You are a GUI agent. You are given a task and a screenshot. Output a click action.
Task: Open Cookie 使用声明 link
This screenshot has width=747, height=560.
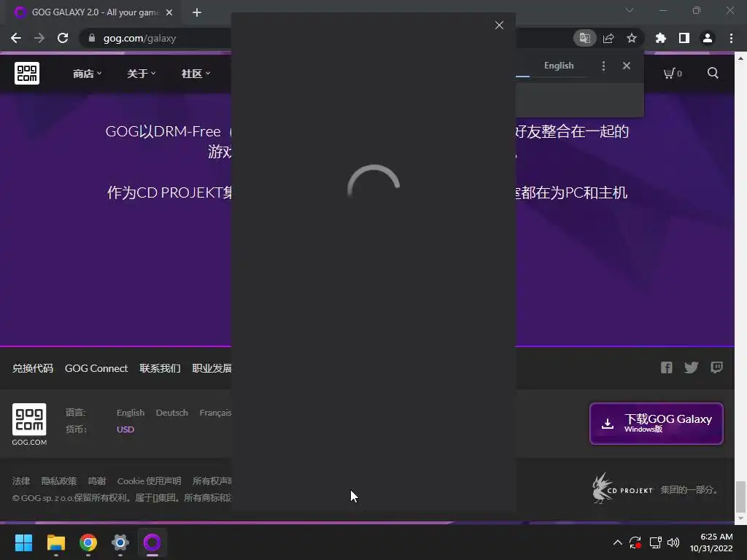[x=149, y=481]
